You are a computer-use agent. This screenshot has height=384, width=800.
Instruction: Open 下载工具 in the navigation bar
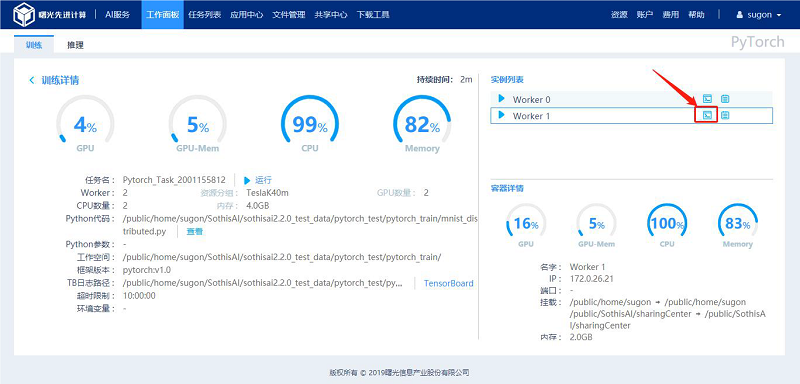click(x=373, y=15)
